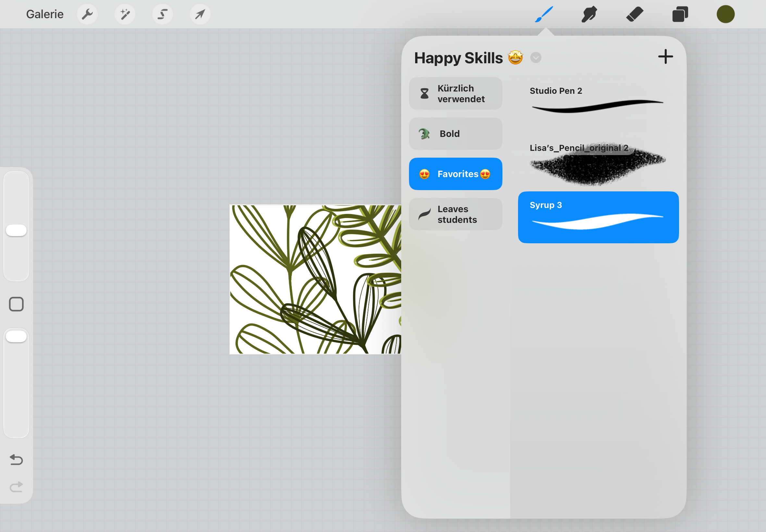The height and width of the screenshot is (532, 766).
Task: Open Leaves students brush set
Action: pos(455,214)
